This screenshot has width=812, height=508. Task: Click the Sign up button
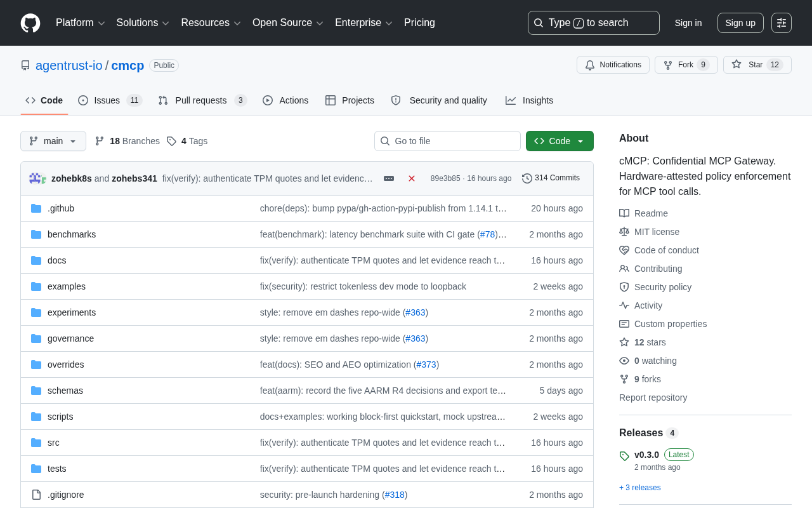tap(740, 23)
